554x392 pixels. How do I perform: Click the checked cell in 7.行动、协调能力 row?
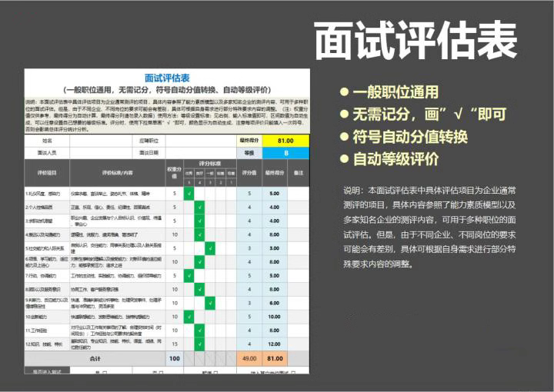pyautogui.click(x=189, y=275)
